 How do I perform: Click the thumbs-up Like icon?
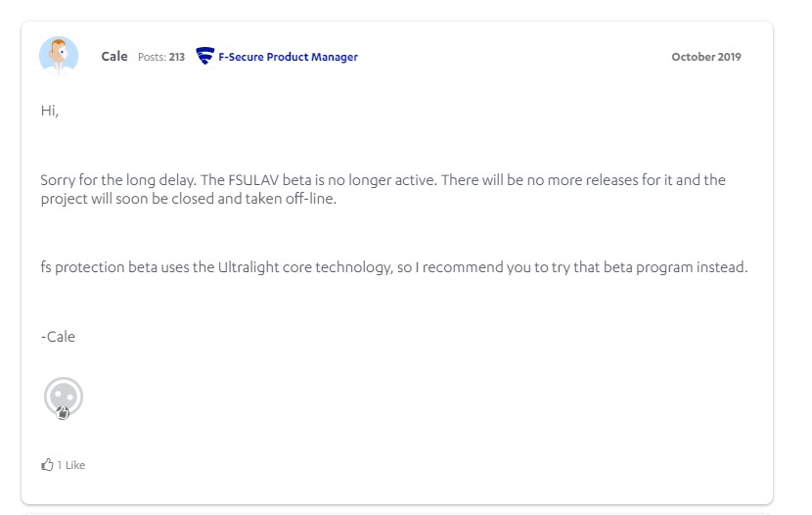47,465
